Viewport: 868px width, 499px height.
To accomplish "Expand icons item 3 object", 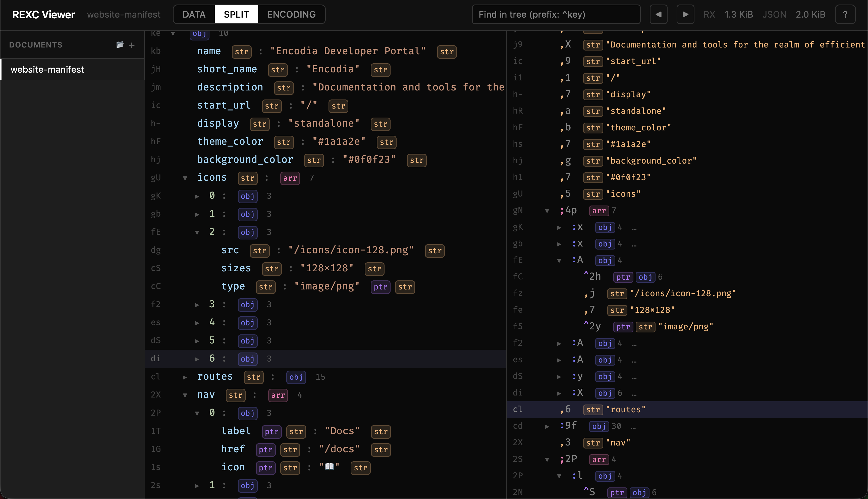I will 197,305.
